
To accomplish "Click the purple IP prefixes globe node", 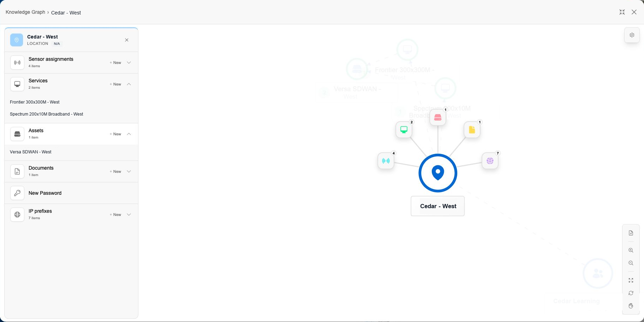I will click(x=490, y=161).
